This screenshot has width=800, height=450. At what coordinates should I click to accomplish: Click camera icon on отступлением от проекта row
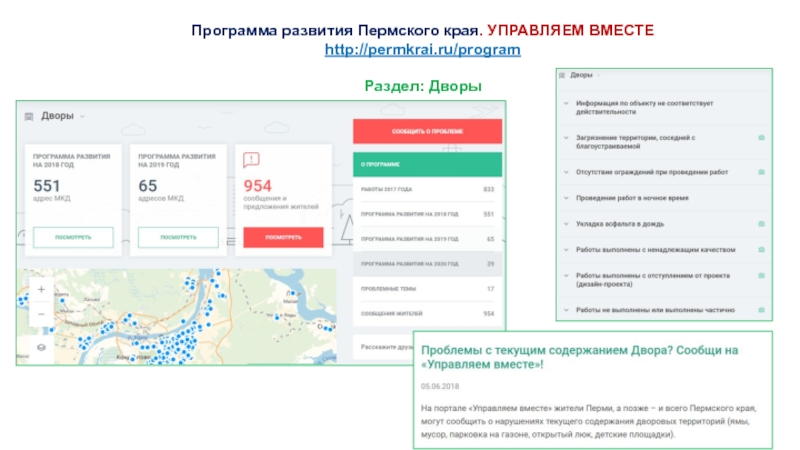point(761,276)
